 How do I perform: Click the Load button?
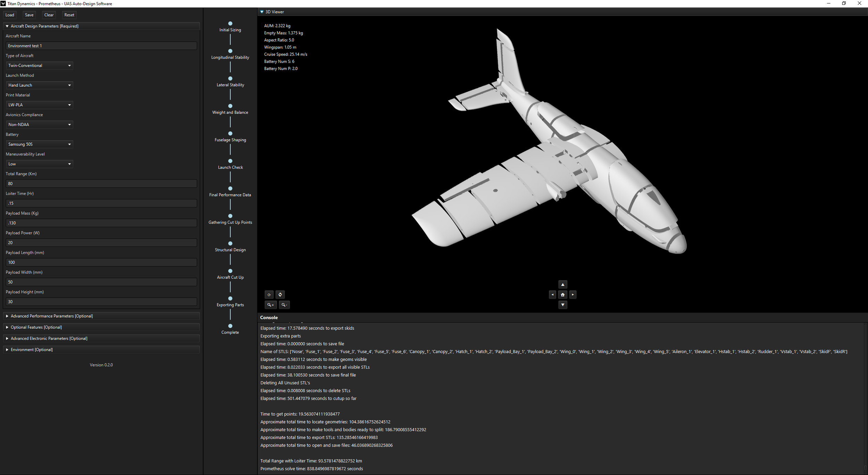10,15
